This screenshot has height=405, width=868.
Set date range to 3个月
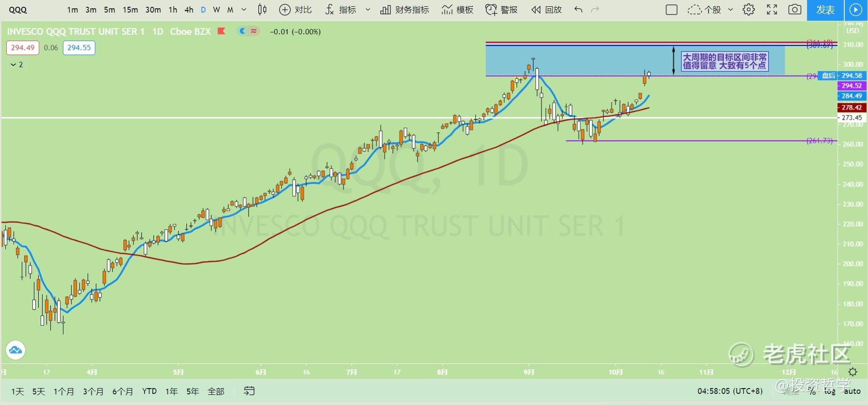[x=93, y=391]
